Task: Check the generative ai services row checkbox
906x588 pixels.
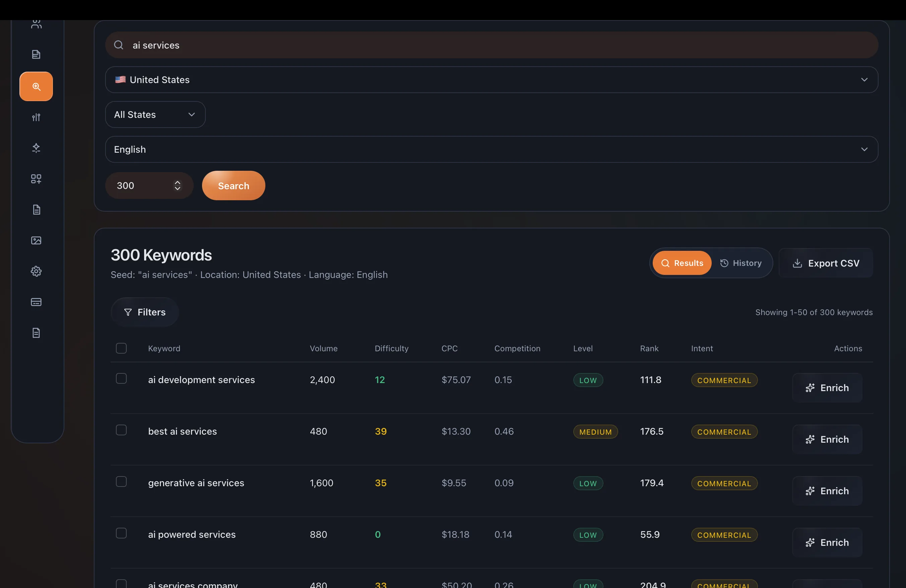Action: [x=121, y=482]
